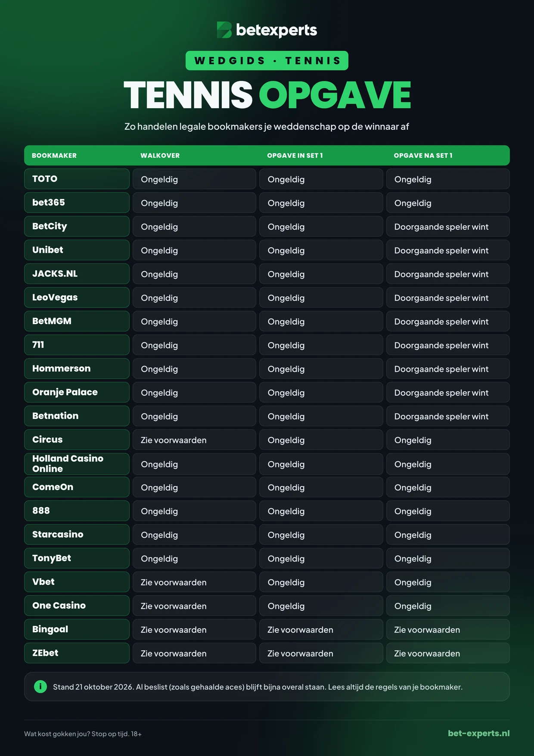Image resolution: width=534 pixels, height=756 pixels.
Task: Click Vbet's Walkover 'Zie voorwaarden' cell
Action: 194,582
